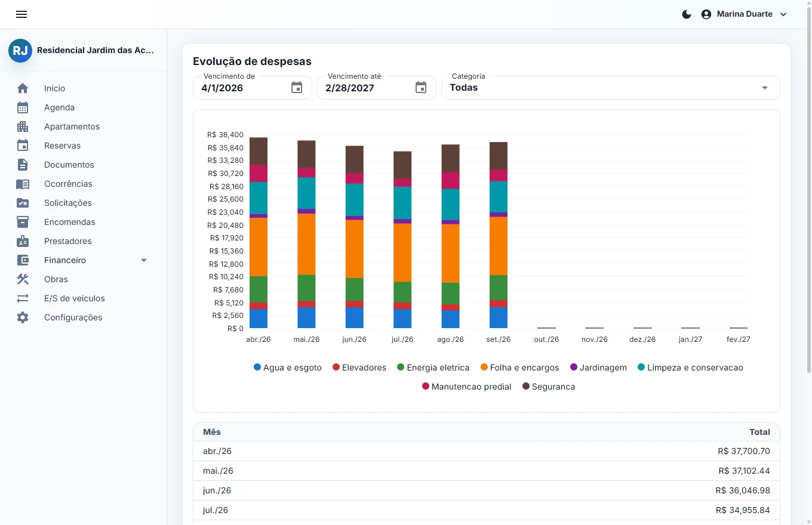Click the ago./26 axis label

pos(451,339)
